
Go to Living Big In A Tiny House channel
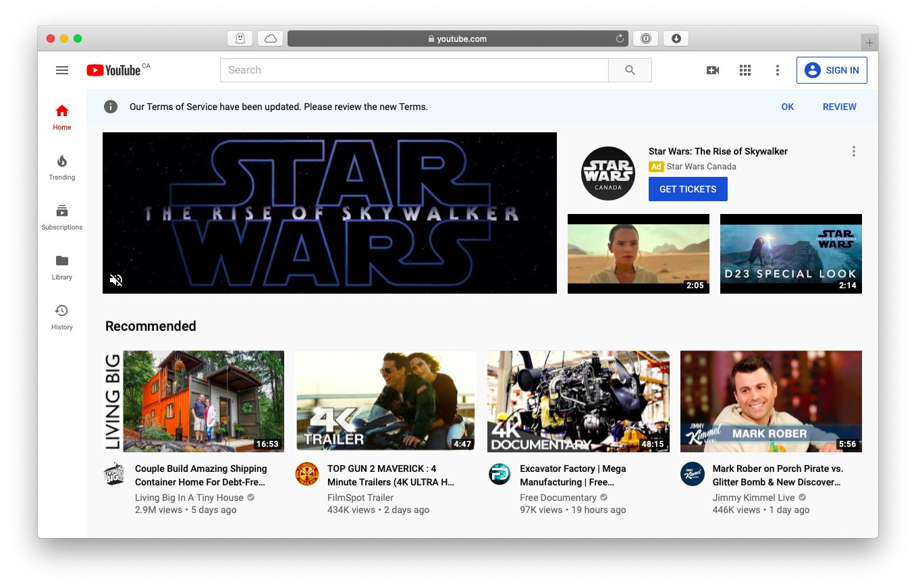(x=189, y=498)
